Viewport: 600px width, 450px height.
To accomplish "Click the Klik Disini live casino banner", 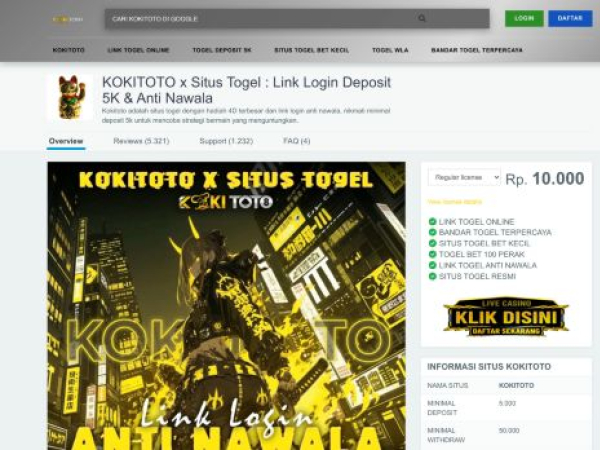I will coord(506,317).
